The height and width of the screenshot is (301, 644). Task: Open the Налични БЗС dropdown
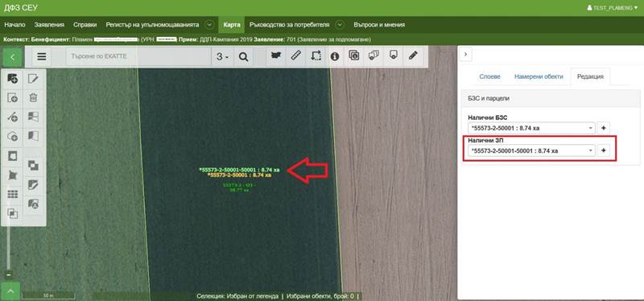[531, 128]
